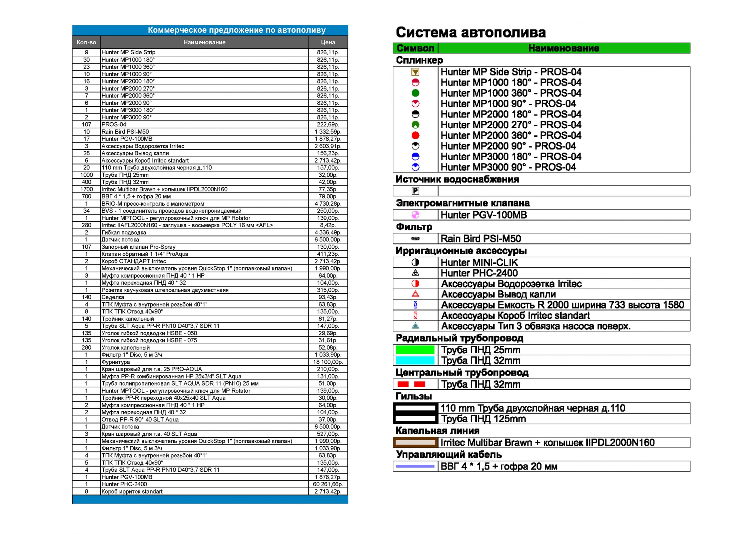Click the bright green Труба ПНД 25mm swatch

pyautogui.click(x=415, y=350)
